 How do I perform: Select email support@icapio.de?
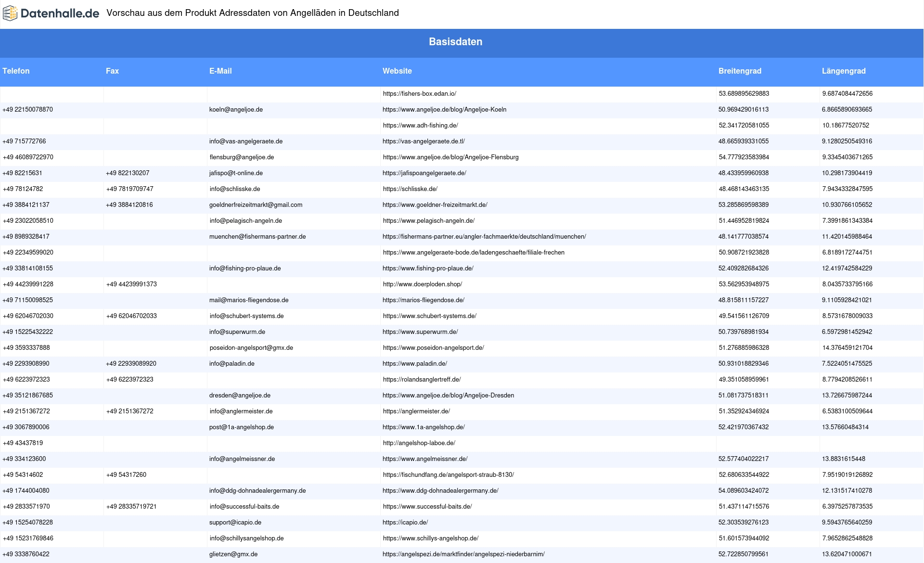click(x=235, y=523)
